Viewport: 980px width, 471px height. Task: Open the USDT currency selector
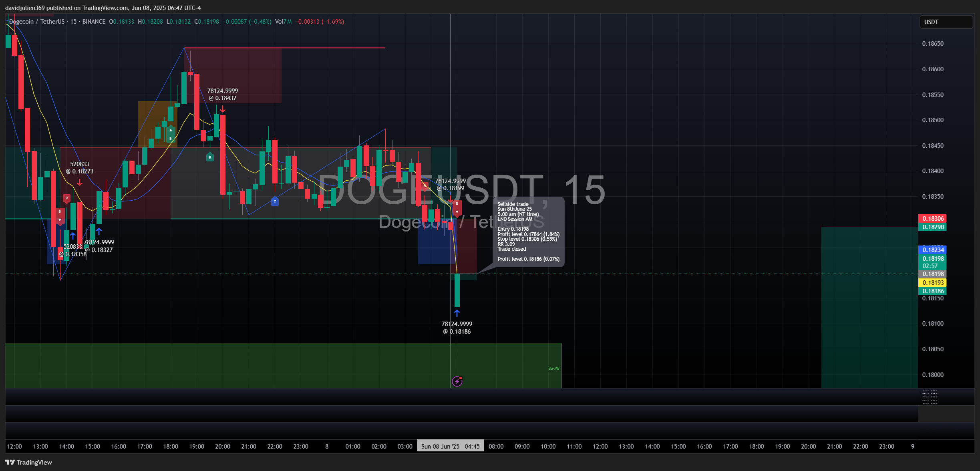[x=946, y=22]
